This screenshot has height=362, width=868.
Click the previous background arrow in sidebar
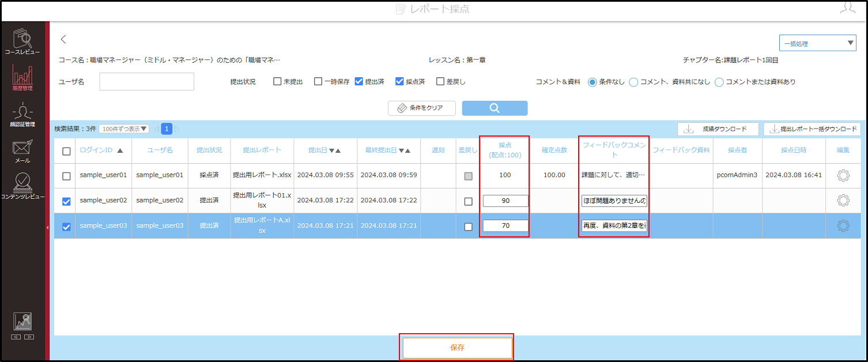pyautogui.click(x=16, y=337)
